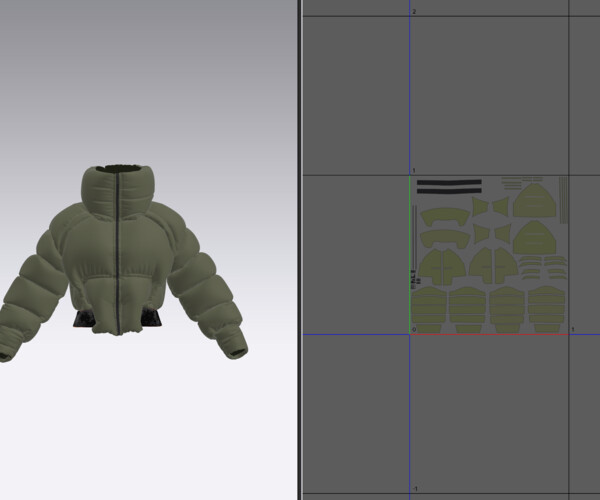Image resolution: width=600 pixels, height=500 pixels.
Task: Select third striped sleeve UV piece in bottom row
Action: tap(507, 310)
